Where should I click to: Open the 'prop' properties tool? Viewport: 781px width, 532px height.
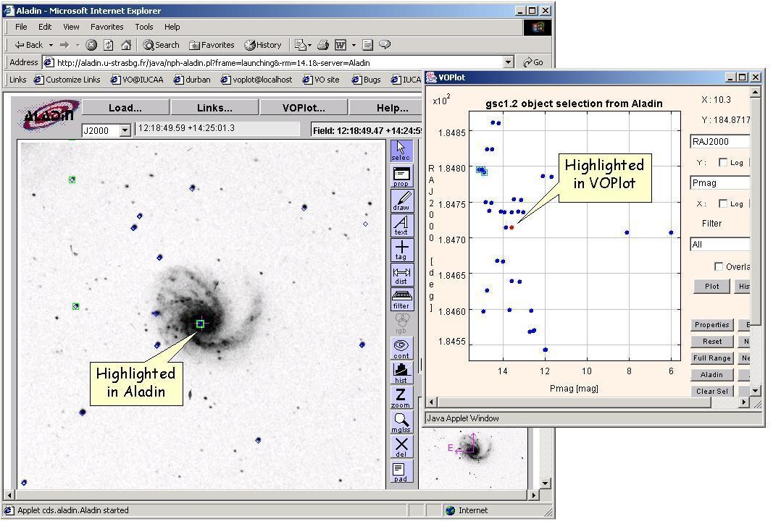pos(401,176)
